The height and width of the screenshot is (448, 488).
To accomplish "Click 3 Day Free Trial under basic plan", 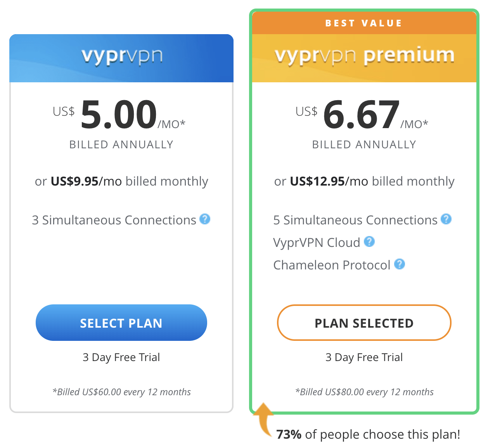I will 121,357.
